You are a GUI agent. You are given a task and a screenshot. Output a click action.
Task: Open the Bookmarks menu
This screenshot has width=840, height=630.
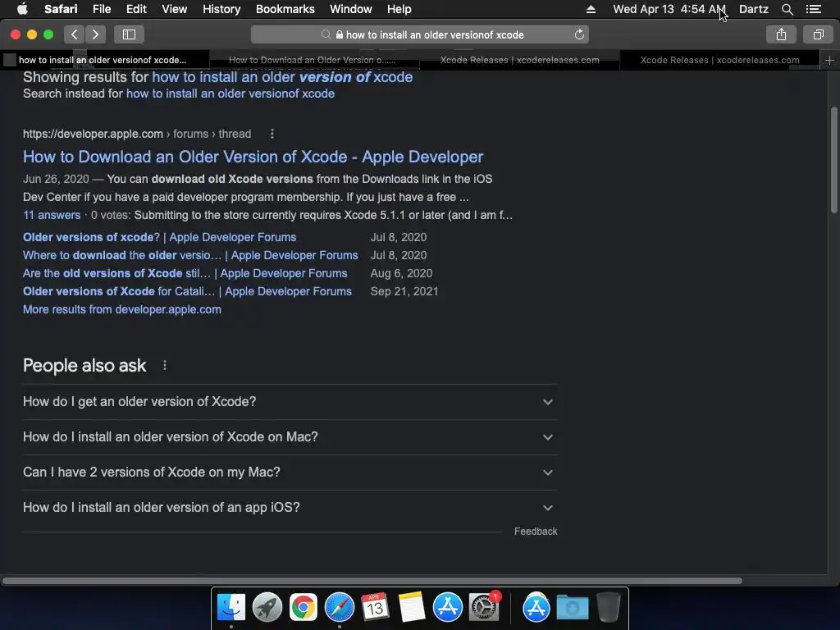(x=285, y=9)
